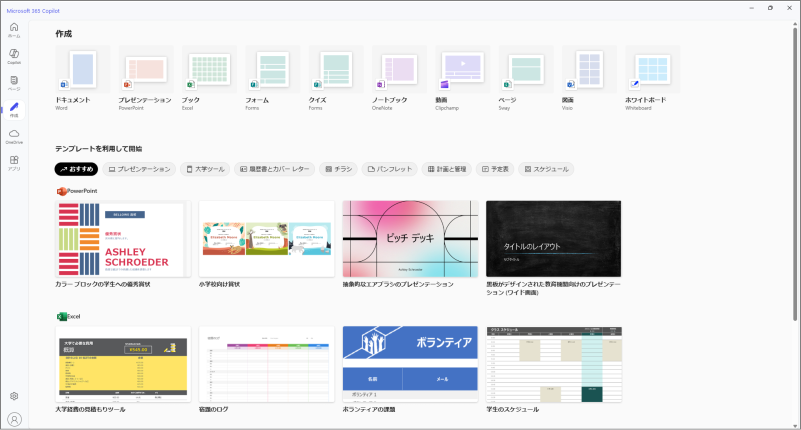Open the 学生のスケジュール template thumbnail
This screenshot has height=430, width=801.
(554, 364)
